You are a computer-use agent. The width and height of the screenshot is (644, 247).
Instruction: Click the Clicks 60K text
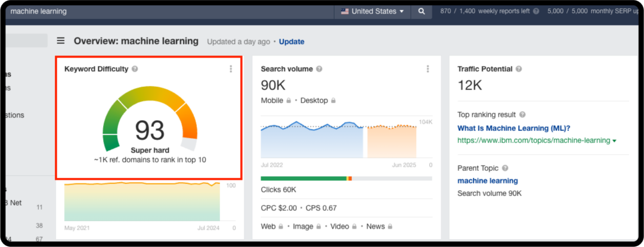278,190
